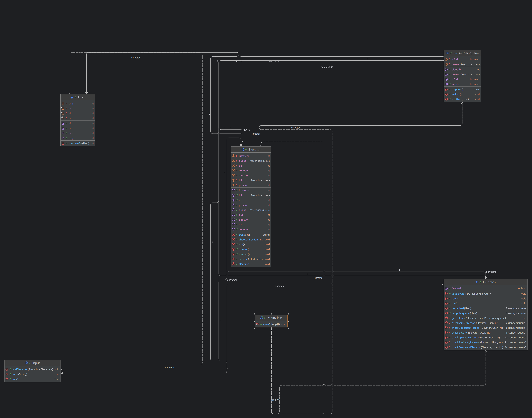This screenshot has width=532, height=418.
Task: Select trans(String) method in Input class
Action: point(20,374)
